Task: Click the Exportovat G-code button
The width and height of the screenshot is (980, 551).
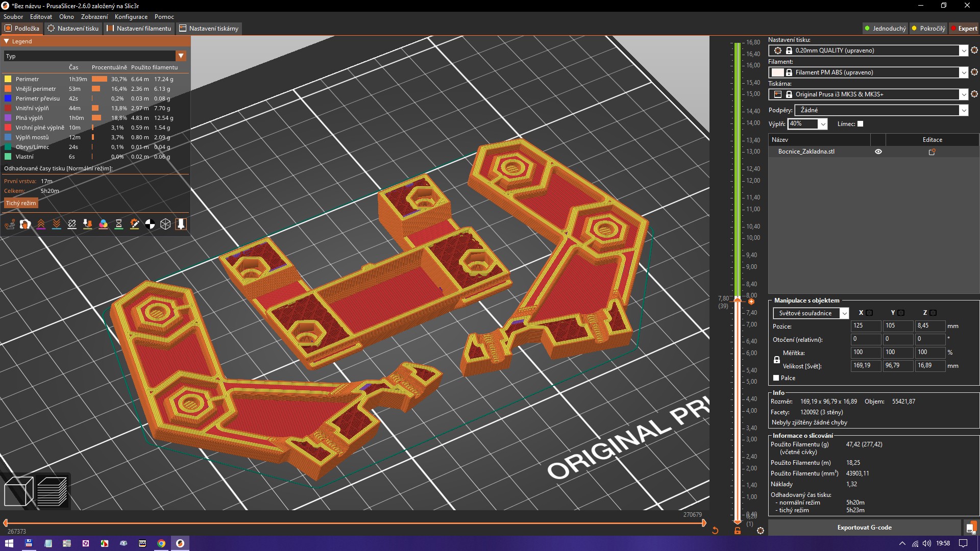Action: (x=864, y=528)
